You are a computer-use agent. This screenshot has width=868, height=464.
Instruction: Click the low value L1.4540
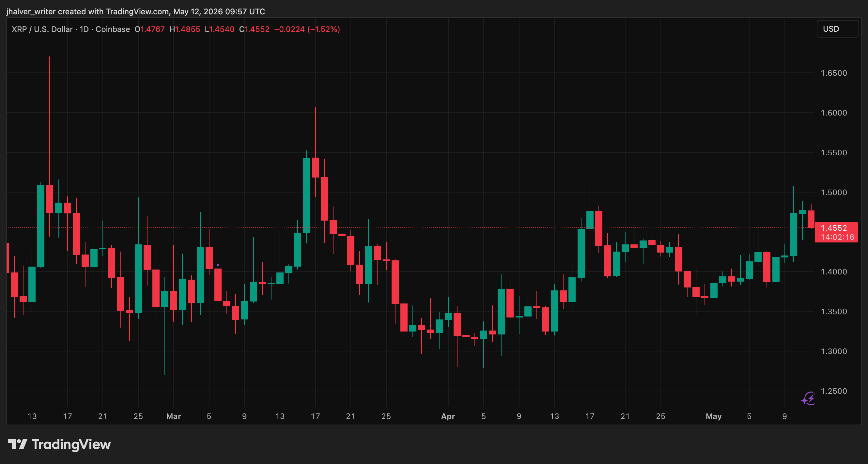(219, 29)
